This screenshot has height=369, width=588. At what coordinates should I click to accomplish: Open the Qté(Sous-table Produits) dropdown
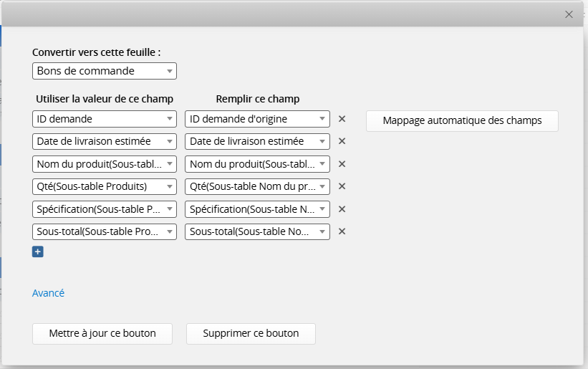click(x=105, y=186)
